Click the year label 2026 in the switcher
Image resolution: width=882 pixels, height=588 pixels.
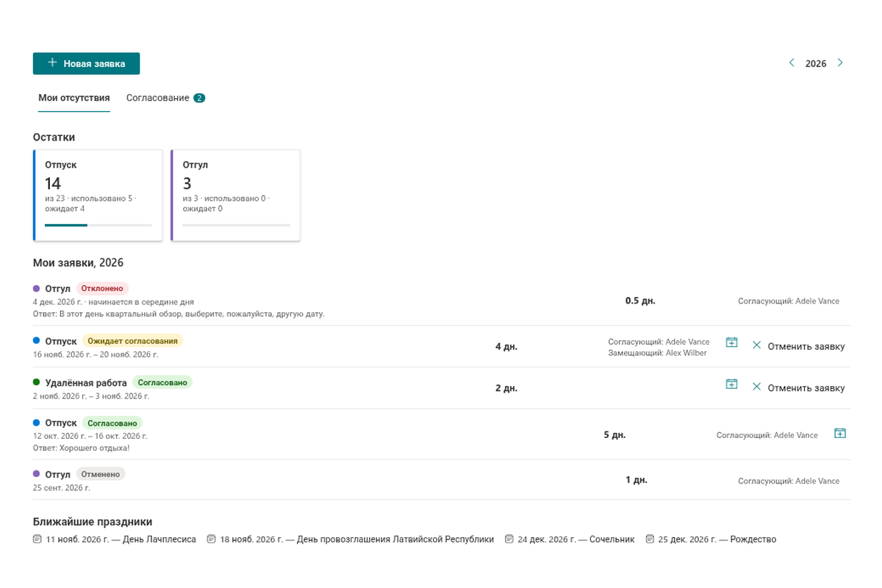coord(816,64)
